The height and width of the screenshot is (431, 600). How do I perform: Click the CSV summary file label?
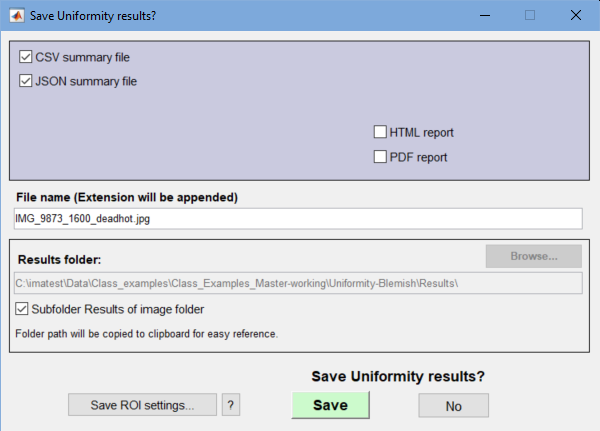pos(83,57)
